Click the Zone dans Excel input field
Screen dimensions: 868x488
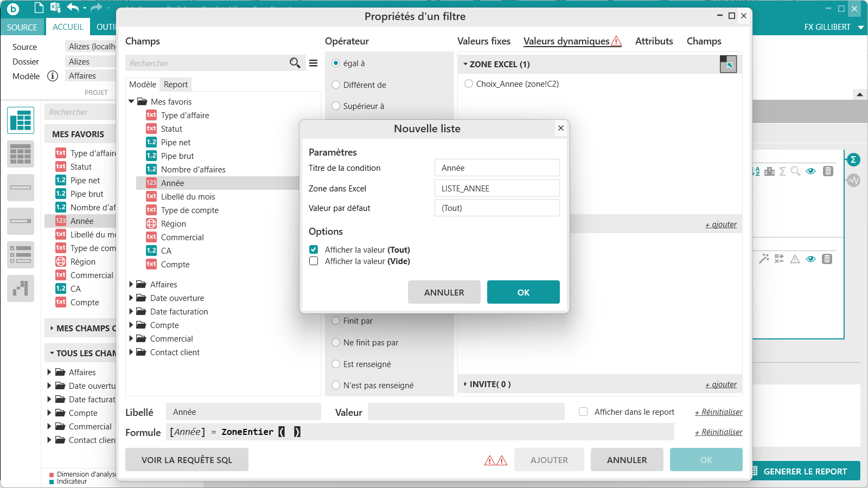coord(496,188)
